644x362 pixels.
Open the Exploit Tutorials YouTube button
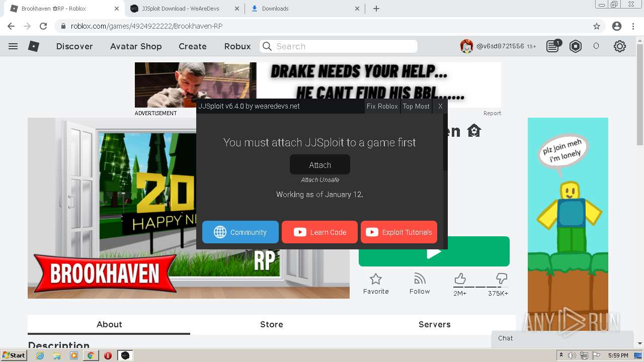click(399, 232)
